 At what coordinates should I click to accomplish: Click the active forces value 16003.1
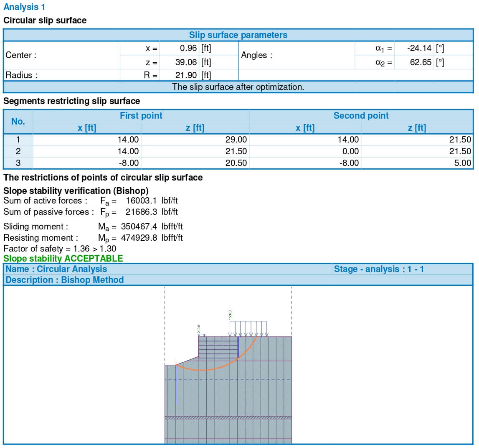[141, 201]
